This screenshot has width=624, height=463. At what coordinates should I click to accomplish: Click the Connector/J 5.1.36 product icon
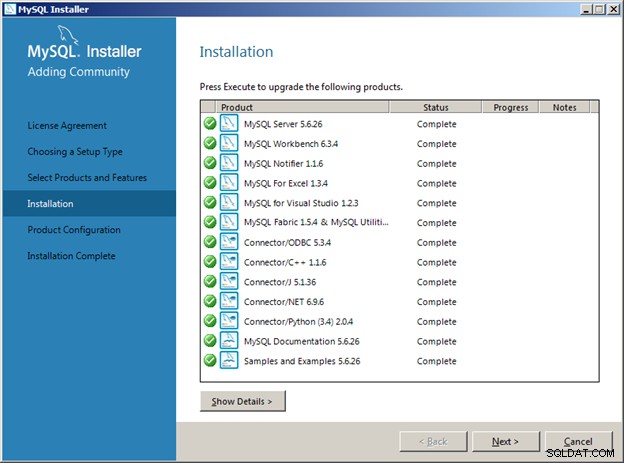tap(229, 281)
